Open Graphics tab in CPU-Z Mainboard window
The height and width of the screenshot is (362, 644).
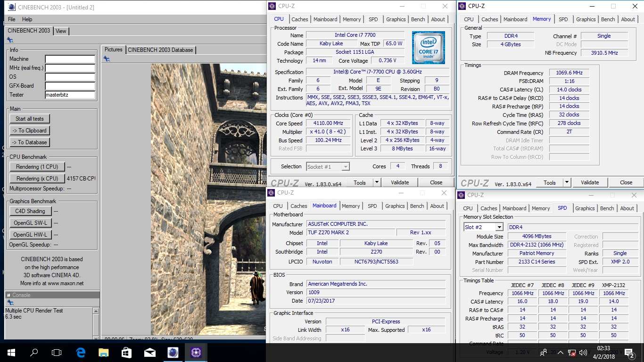395,206
